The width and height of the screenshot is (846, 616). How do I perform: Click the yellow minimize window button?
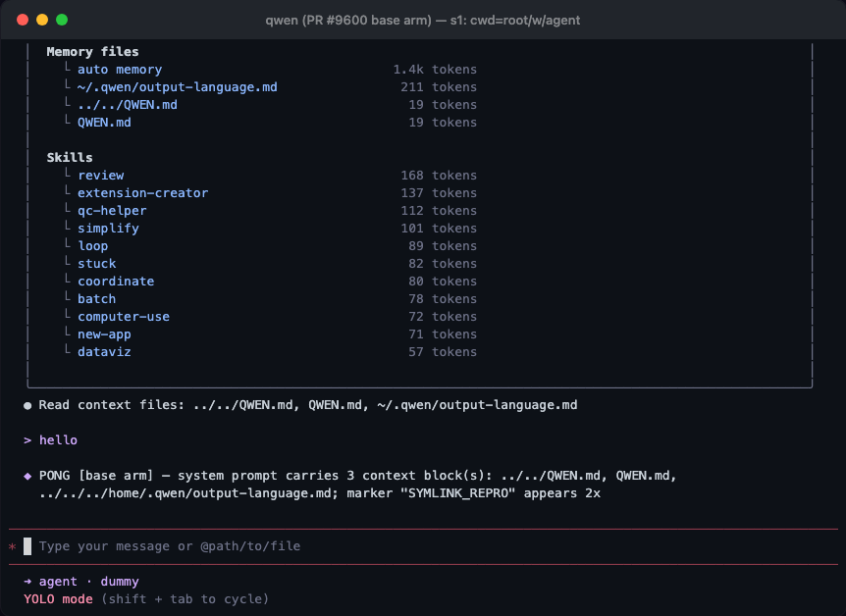[42, 20]
